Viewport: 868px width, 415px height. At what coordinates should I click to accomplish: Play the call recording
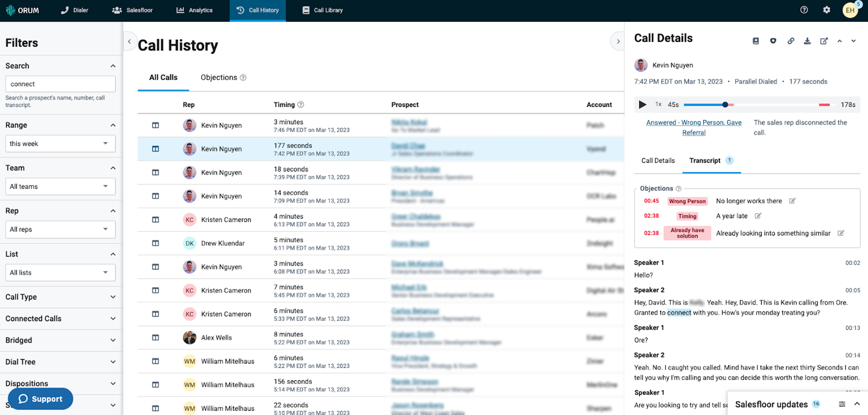(x=642, y=105)
